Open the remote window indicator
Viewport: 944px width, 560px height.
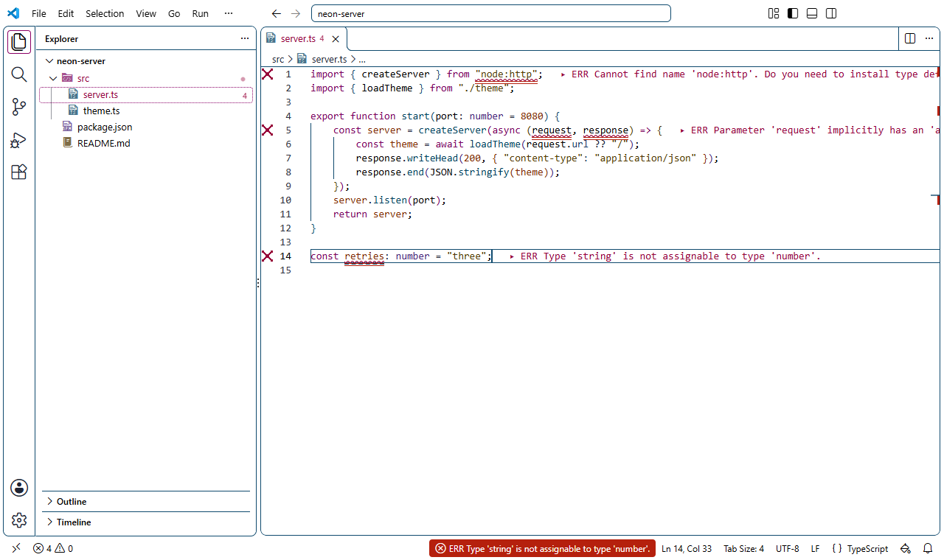[16, 548]
